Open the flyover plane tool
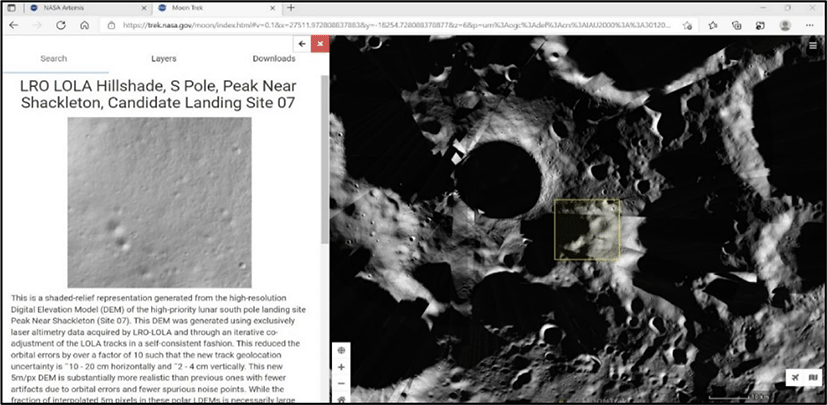 (x=796, y=377)
